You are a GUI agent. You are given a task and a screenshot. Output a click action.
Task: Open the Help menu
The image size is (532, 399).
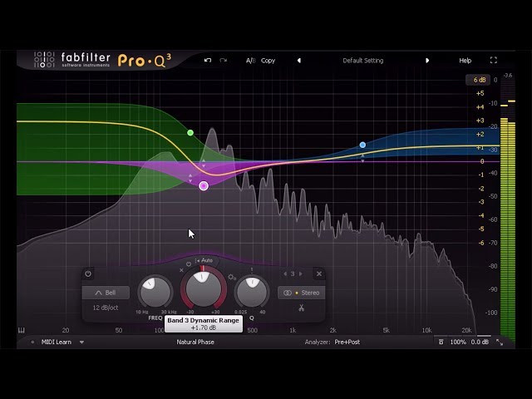(x=465, y=61)
